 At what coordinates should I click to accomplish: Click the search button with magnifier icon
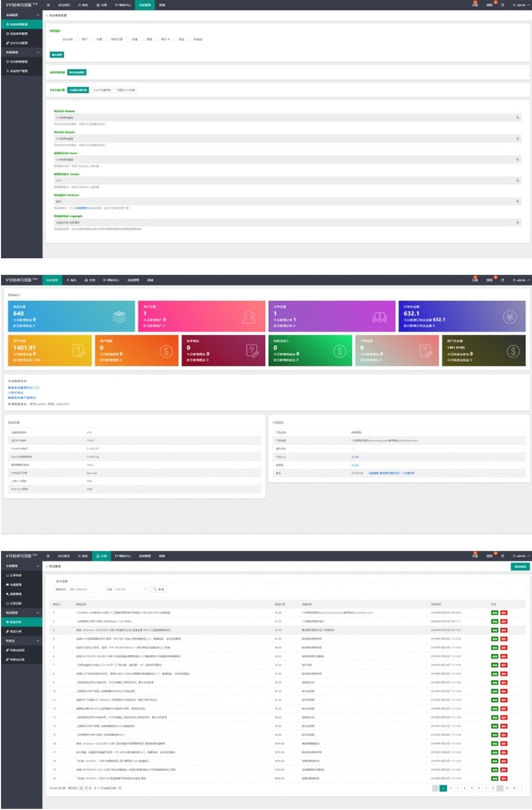158,589
